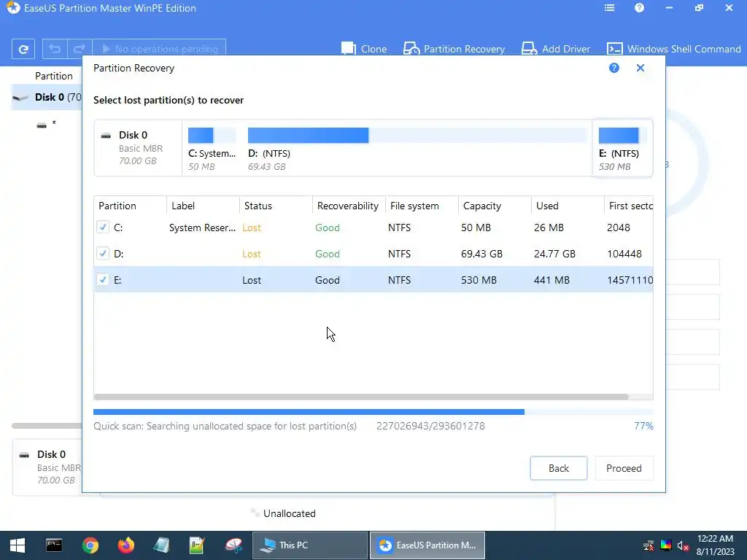
Task: Click the 77% scan percentage text
Action: pyautogui.click(x=643, y=426)
